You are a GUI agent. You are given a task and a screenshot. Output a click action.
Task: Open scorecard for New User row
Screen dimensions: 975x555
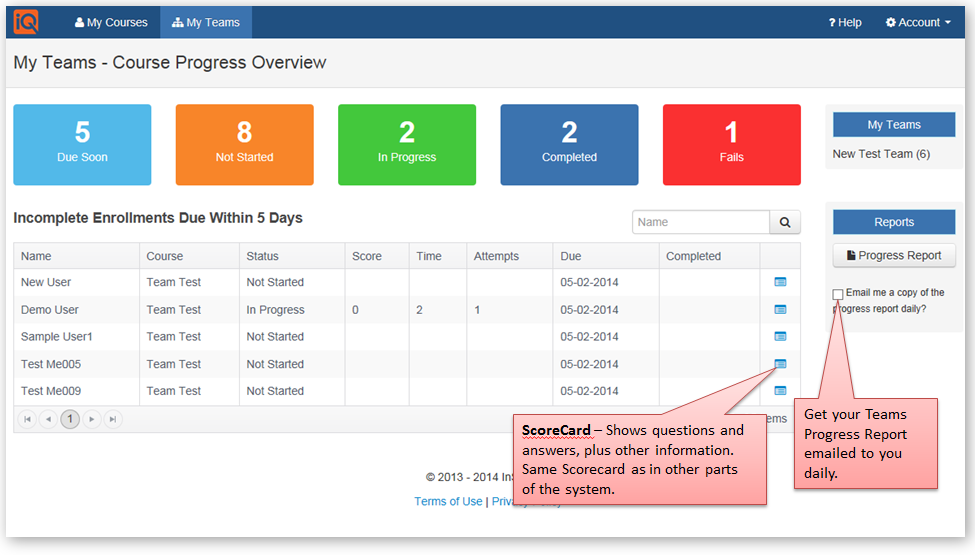pyautogui.click(x=780, y=282)
